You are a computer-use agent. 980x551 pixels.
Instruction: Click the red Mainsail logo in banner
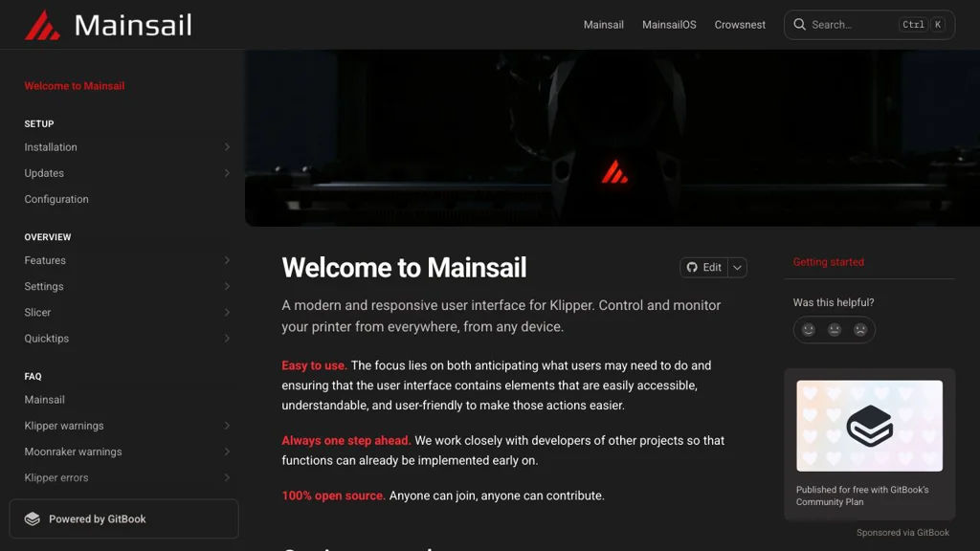pos(614,172)
